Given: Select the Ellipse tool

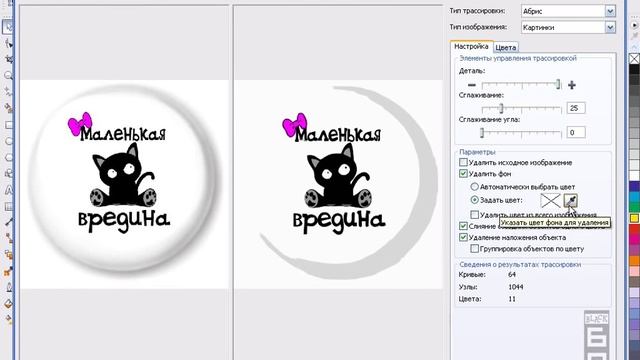Looking at the screenshot, I should coord(8,141).
